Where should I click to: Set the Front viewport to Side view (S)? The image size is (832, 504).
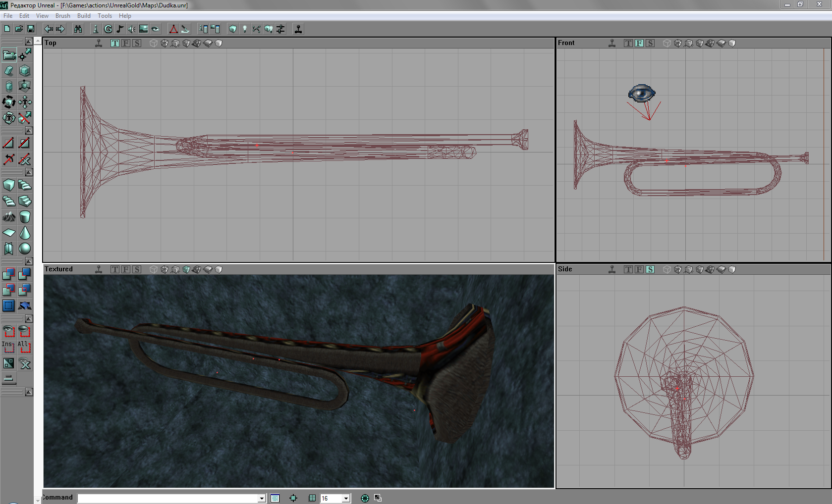(650, 43)
